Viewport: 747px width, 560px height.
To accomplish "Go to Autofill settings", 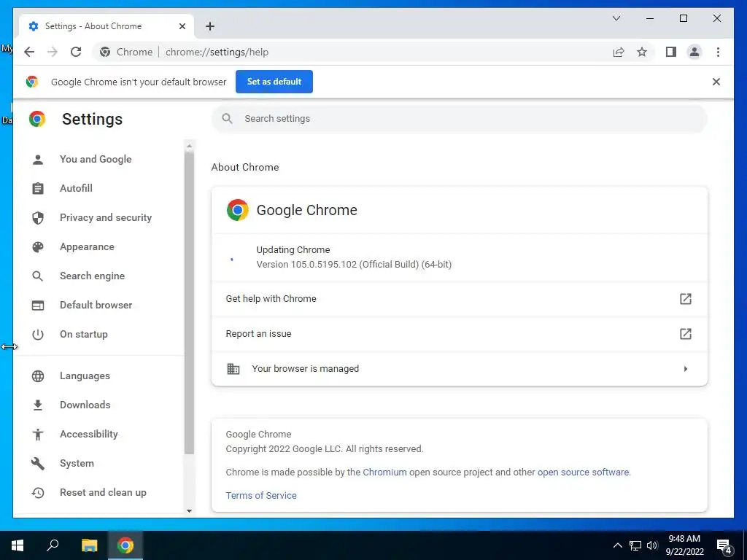I will tap(76, 188).
